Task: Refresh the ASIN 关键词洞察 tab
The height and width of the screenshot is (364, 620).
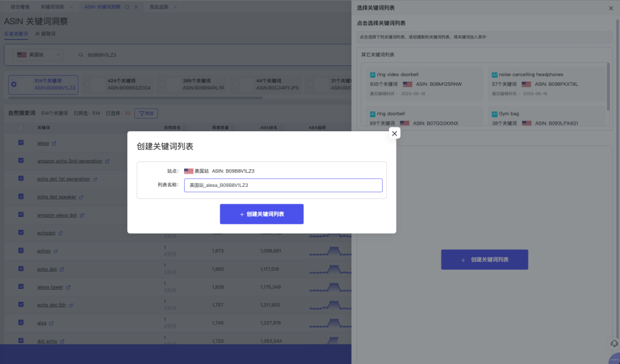Action: (x=127, y=7)
